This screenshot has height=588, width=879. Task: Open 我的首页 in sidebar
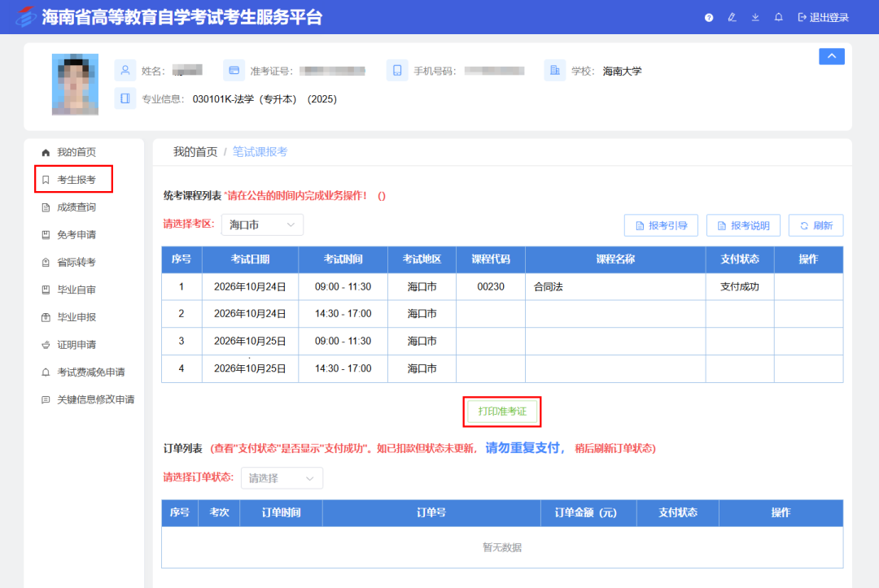click(x=77, y=152)
